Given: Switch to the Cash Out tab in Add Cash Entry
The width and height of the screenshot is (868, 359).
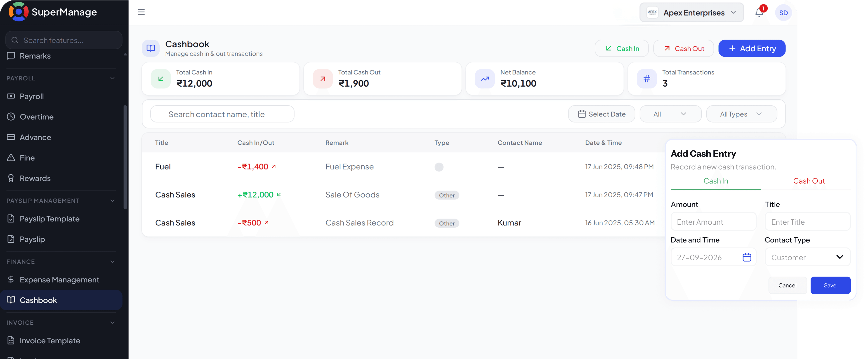Looking at the screenshot, I should (x=809, y=181).
